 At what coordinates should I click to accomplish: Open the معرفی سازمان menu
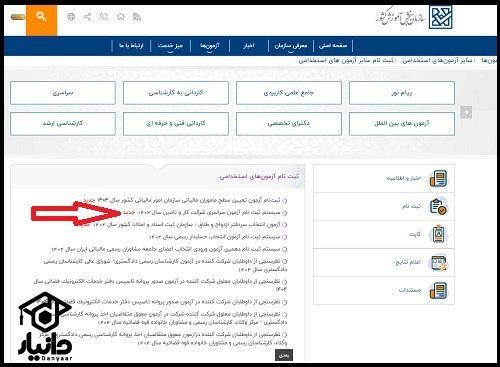tap(291, 46)
